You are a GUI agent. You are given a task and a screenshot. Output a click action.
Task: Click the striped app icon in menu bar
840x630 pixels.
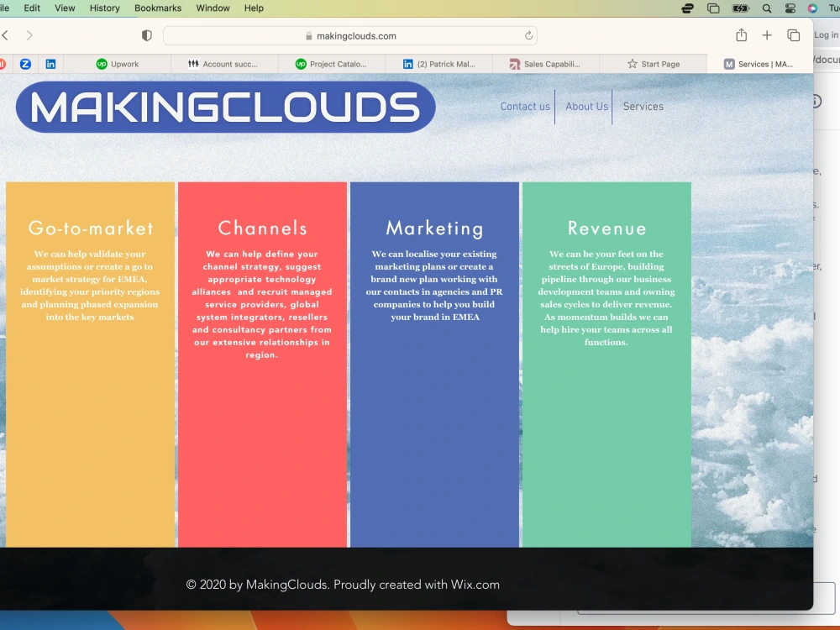(687, 8)
